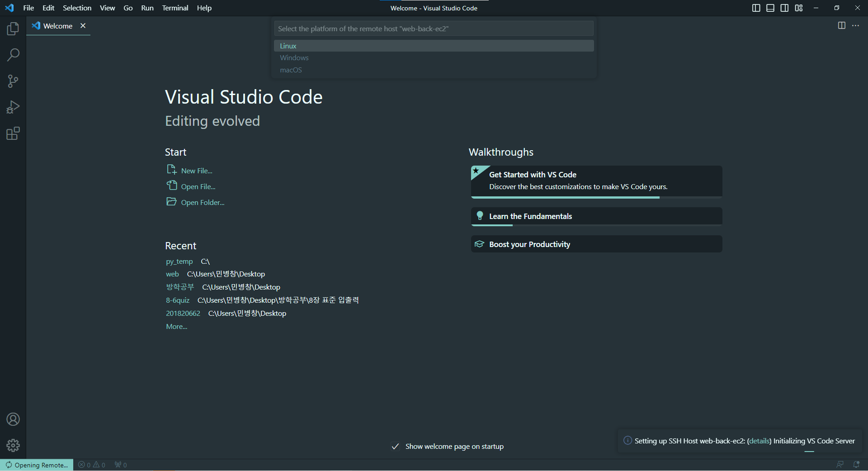Screen dimensions: 868x471
Task: Click the Open File icon
Action: [x=171, y=186]
